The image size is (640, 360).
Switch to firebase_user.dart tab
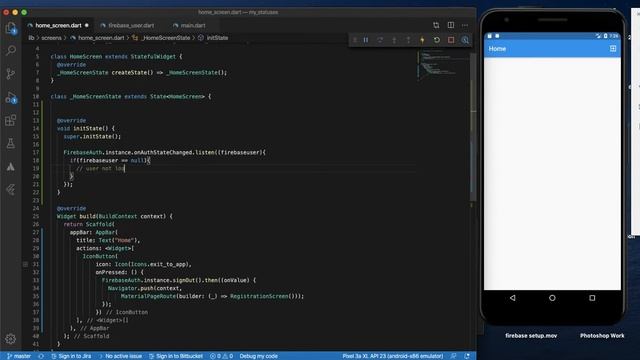[x=131, y=25]
